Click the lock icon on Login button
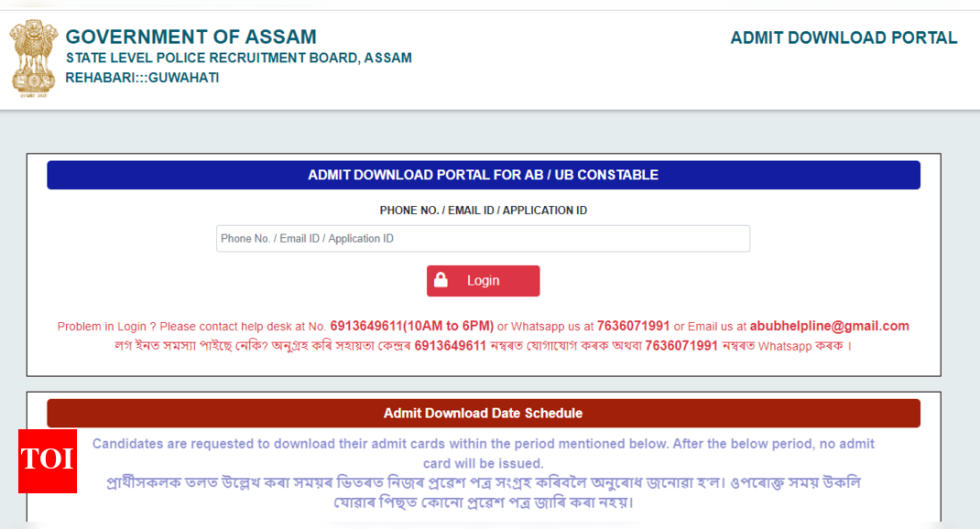This screenshot has height=529, width=980. [441, 280]
